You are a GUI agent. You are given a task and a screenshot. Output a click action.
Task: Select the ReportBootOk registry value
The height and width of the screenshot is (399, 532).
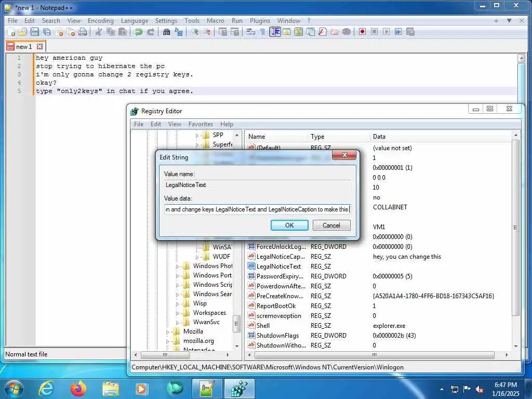[276, 306]
